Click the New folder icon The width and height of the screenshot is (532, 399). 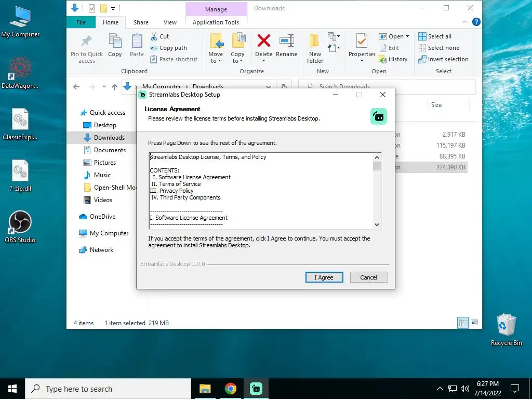(x=314, y=41)
